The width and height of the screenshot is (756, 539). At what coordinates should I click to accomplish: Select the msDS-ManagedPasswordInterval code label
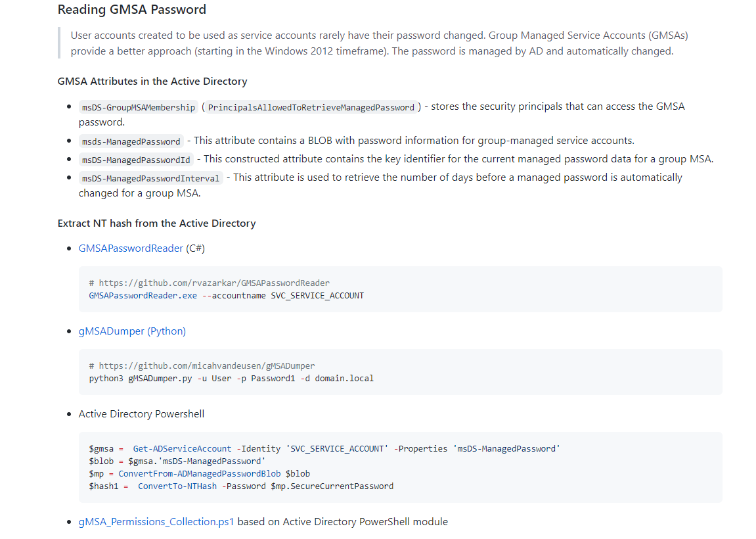point(150,178)
